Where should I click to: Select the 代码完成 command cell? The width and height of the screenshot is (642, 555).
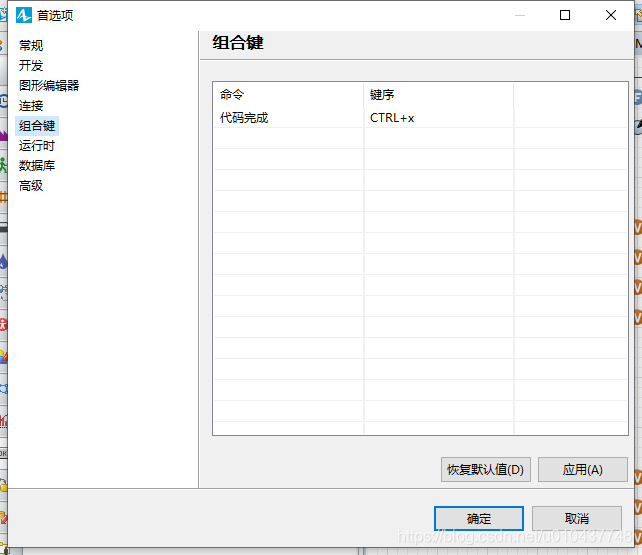coord(288,118)
